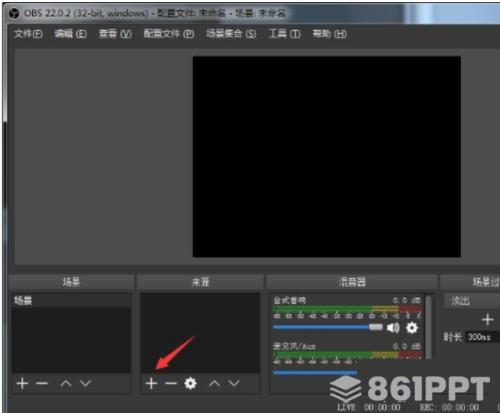Image resolution: width=500 pixels, height=413 pixels.
Task: Open the 场景集合 (S) menu
Action: click(231, 34)
